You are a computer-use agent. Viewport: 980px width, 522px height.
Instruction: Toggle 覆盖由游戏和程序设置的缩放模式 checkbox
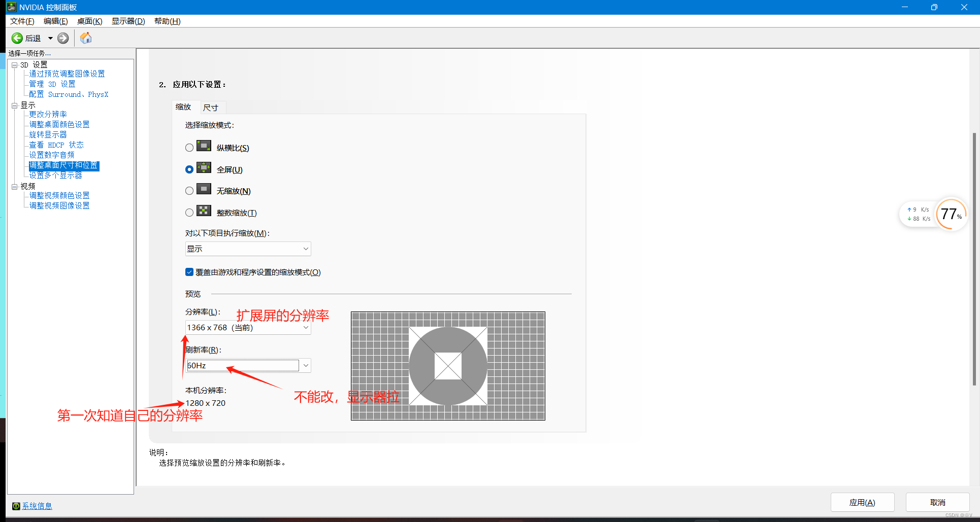[x=189, y=272]
